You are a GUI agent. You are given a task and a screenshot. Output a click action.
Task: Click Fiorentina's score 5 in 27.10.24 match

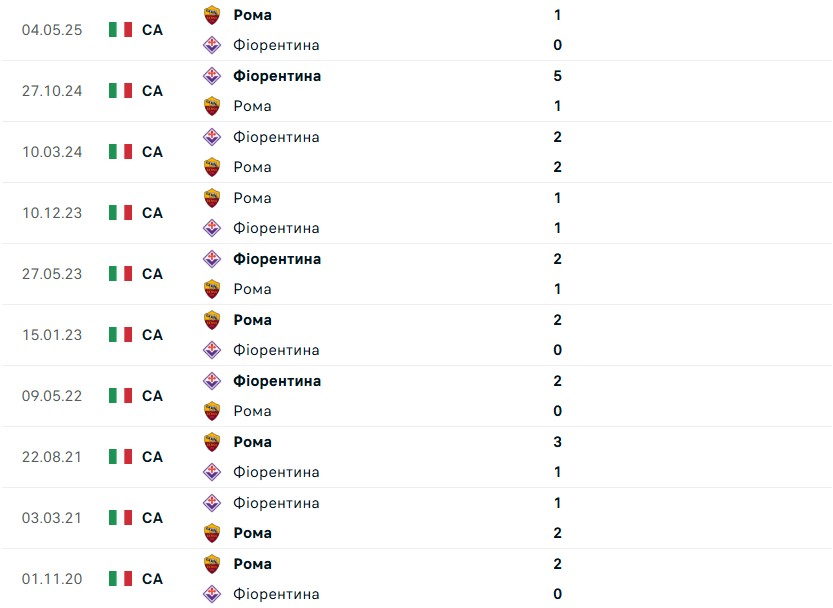point(557,76)
